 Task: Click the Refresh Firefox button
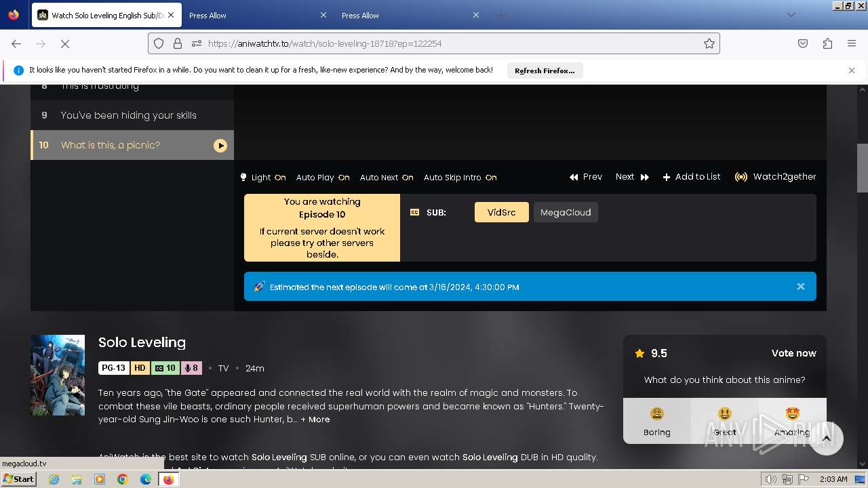pyautogui.click(x=545, y=70)
